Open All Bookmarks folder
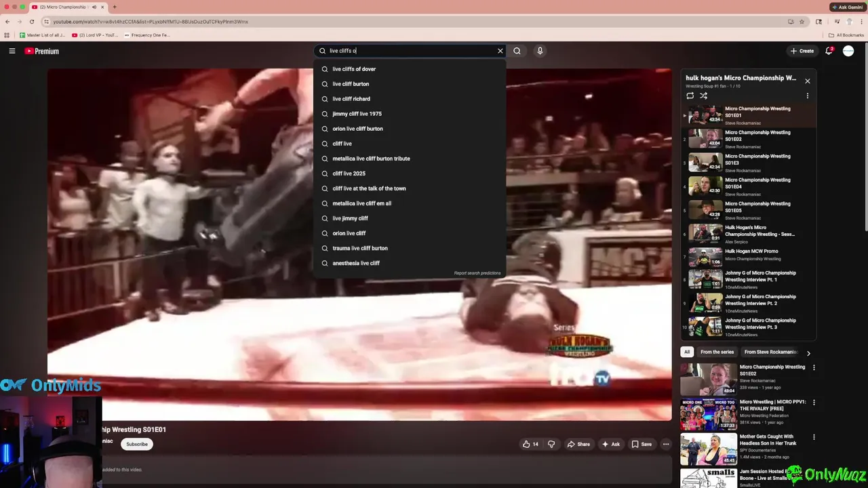The width and height of the screenshot is (868, 488). click(846, 35)
